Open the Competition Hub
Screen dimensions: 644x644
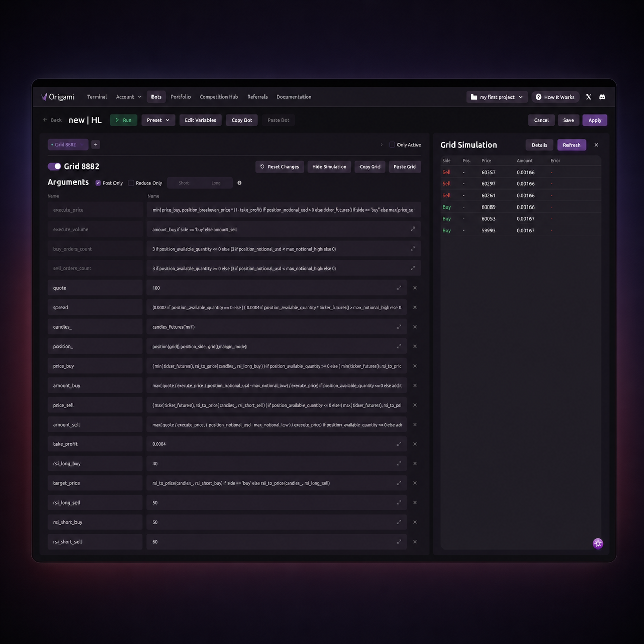coord(219,97)
